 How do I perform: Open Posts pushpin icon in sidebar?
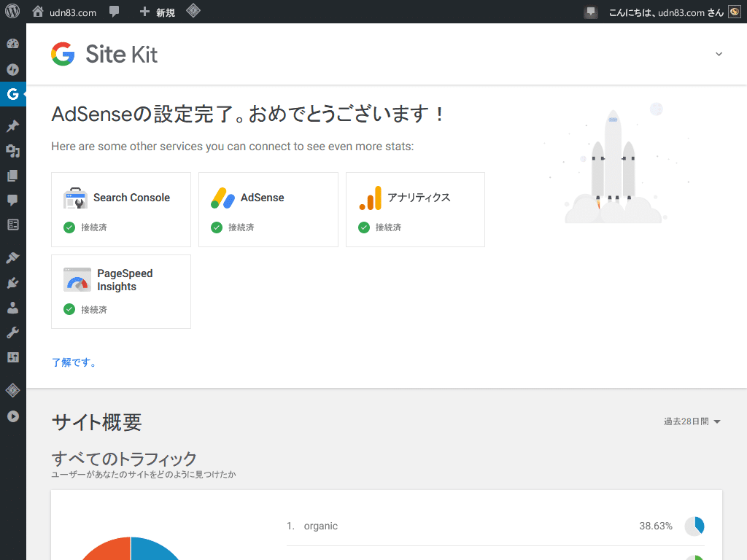13,125
